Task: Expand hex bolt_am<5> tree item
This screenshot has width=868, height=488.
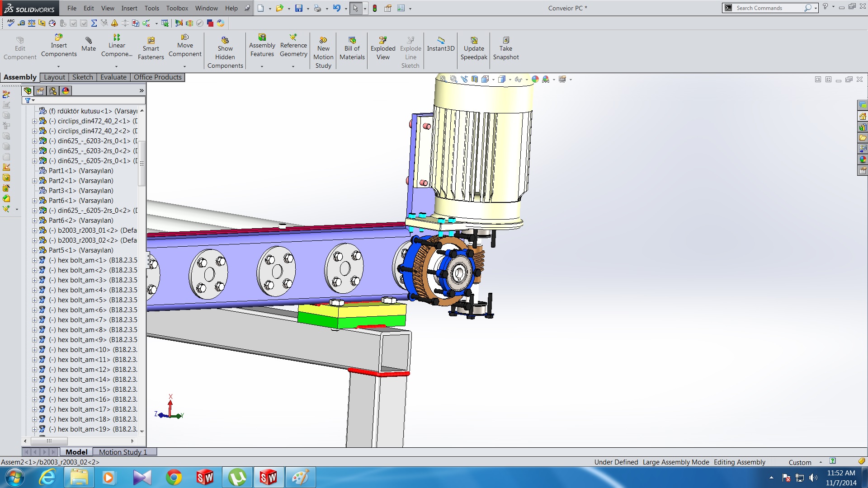Action: (x=34, y=300)
